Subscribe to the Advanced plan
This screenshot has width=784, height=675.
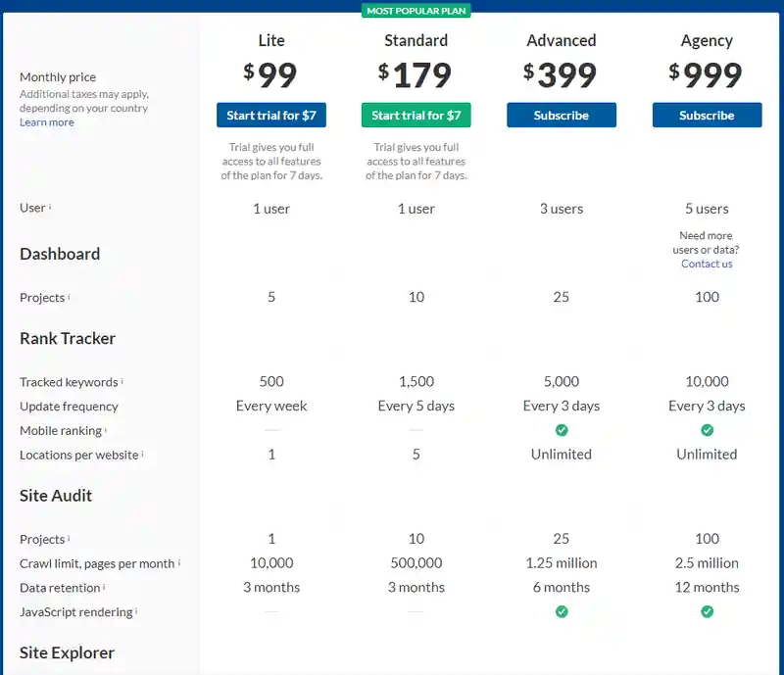(x=562, y=115)
